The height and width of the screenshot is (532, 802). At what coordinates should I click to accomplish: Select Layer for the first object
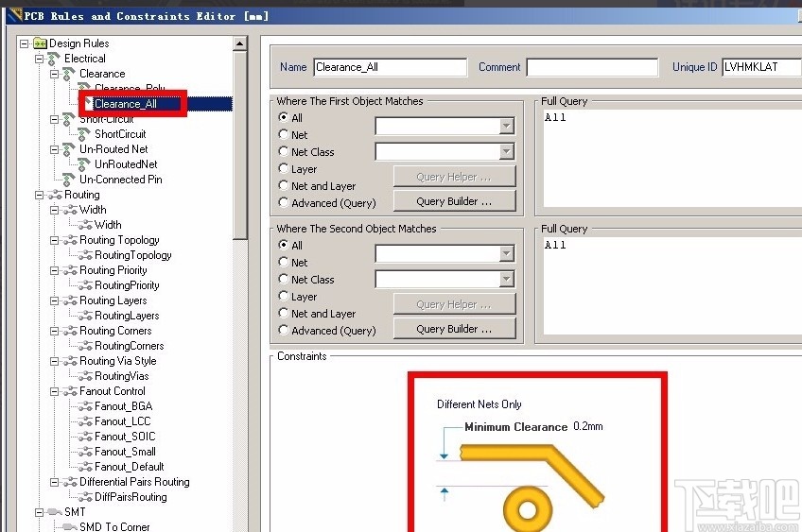tap(284, 168)
